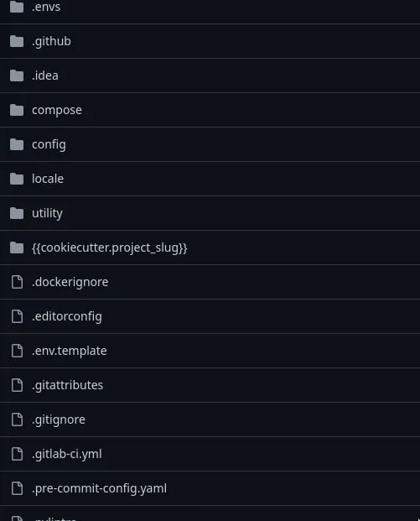Image resolution: width=420 pixels, height=521 pixels.
Task: Open the .pre-commit-config.yaml file
Action: (x=99, y=488)
